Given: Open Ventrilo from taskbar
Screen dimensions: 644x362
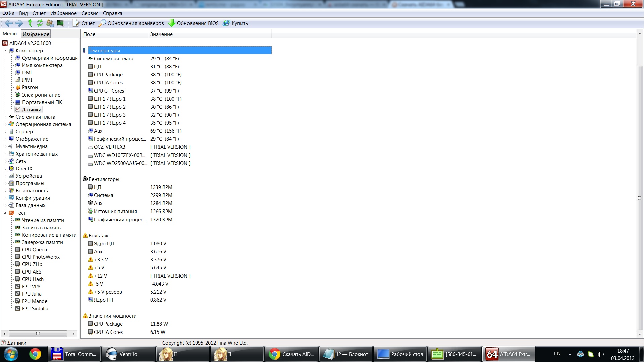Looking at the screenshot, I should click(x=128, y=354).
